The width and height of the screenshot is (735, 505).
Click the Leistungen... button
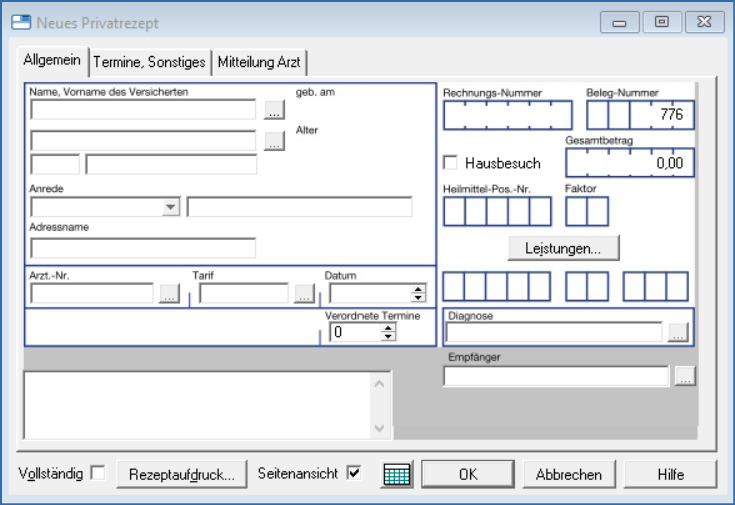[x=563, y=247]
